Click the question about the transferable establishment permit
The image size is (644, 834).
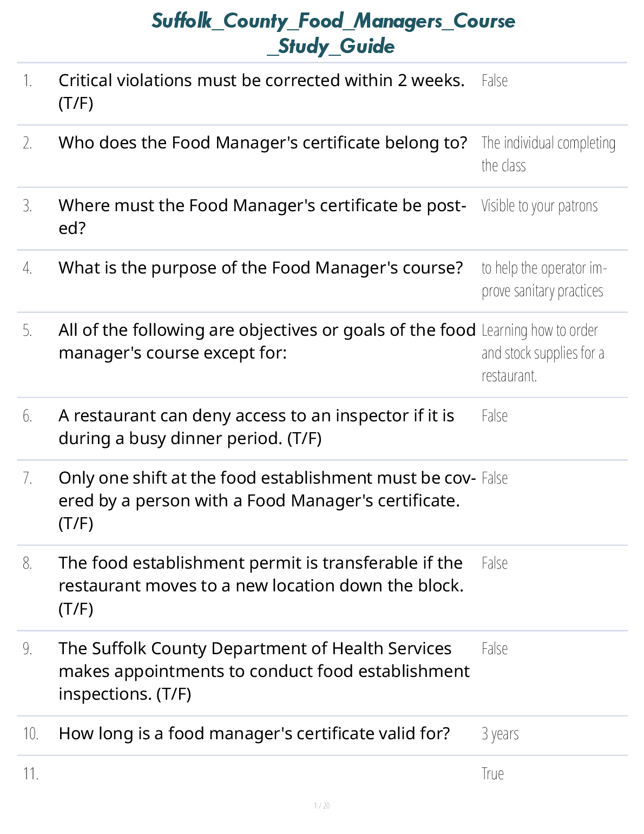[x=261, y=586]
